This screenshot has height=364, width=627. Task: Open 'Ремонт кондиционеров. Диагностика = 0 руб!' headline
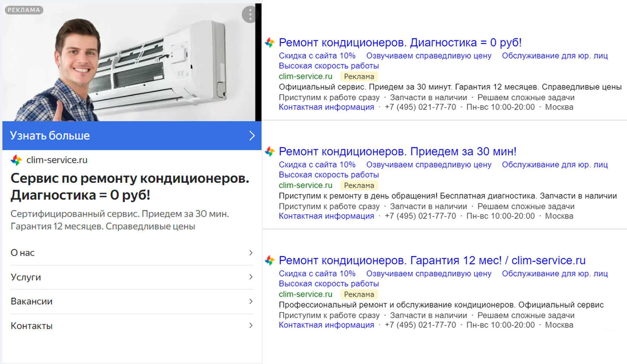[x=400, y=43]
